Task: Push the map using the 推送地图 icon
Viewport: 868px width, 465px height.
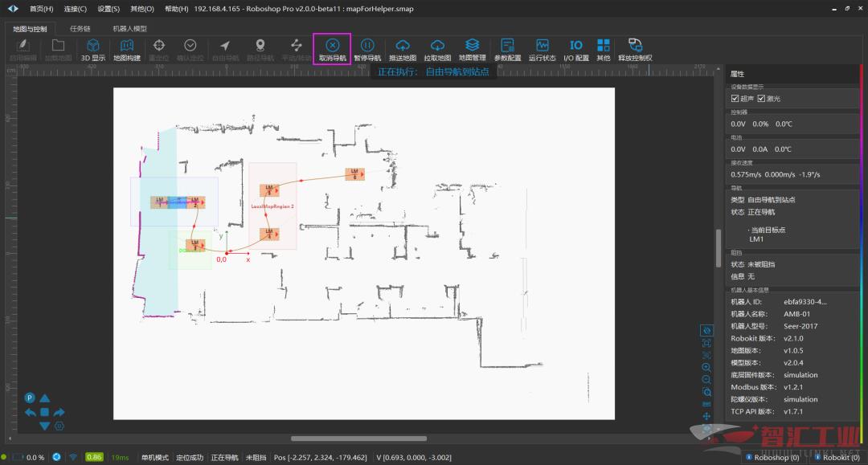Action: (403, 49)
